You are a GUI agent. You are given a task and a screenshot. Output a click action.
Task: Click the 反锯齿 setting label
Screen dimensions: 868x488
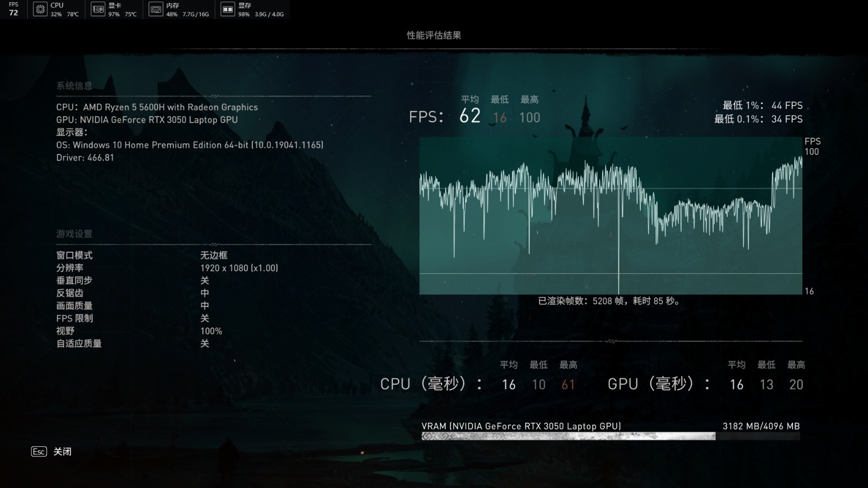coord(70,293)
